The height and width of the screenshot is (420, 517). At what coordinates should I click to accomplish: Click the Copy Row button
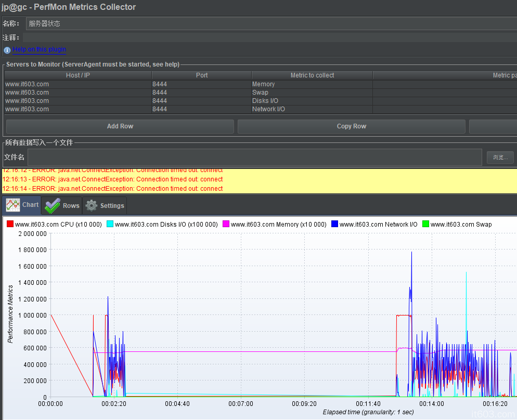click(x=351, y=126)
